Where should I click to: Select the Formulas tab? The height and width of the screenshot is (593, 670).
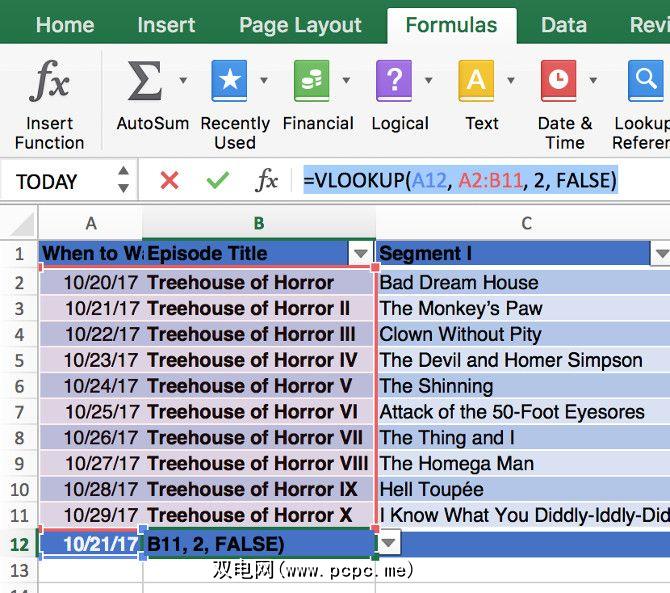coord(451,25)
